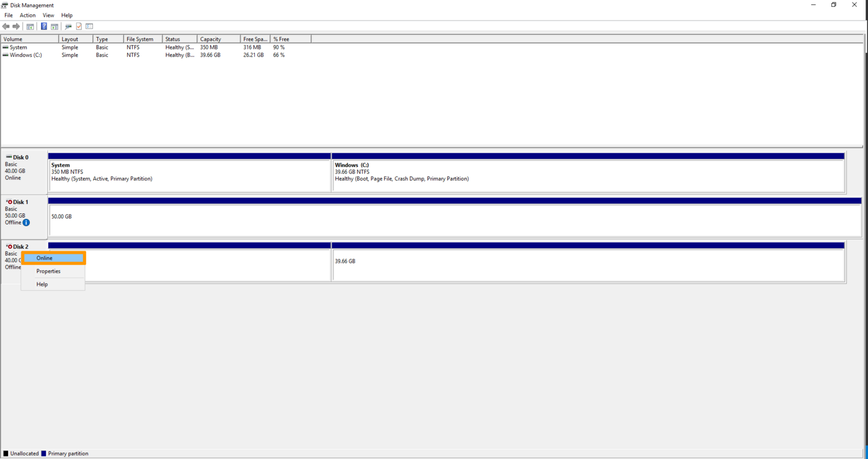Toggle the console tree visibility icon
This screenshot has height=459, width=868.
[30, 26]
